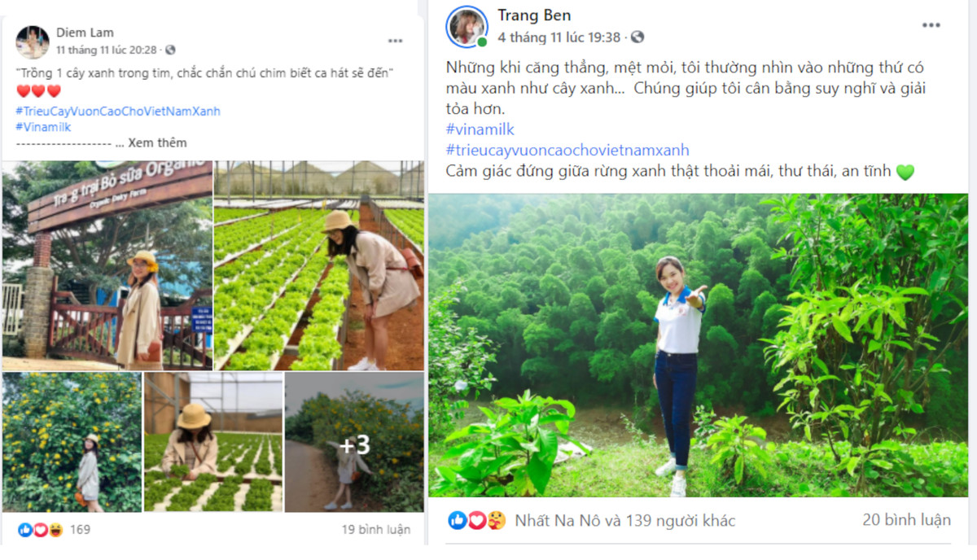Click the care reaction icon on Trang Ben's post
Image resolution: width=977 pixels, height=560 pixels.
(497, 520)
